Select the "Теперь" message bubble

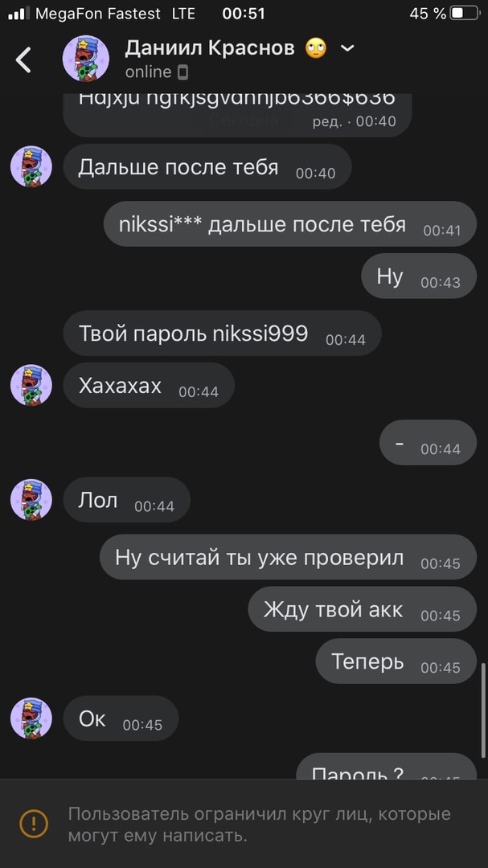[x=396, y=661]
